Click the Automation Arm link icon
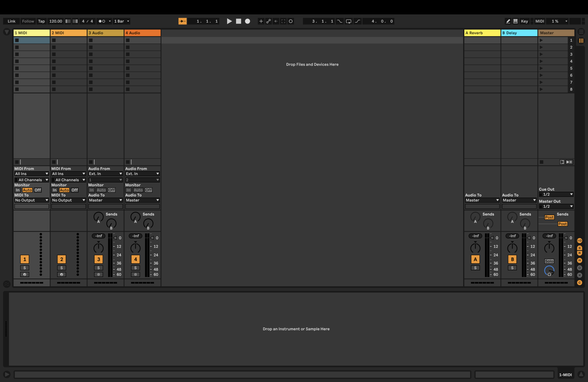The width and height of the screenshot is (588, 382). [x=268, y=21]
